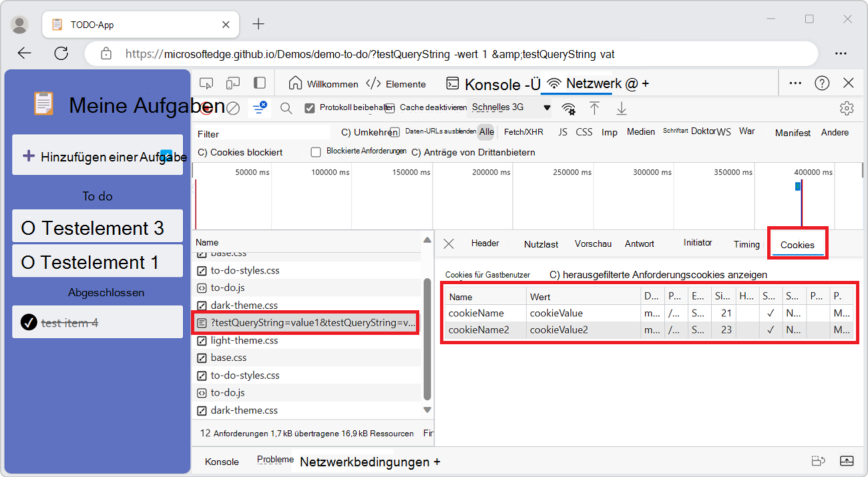Click the import HAR upload arrow
This screenshot has width=868, height=477.
(x=594, y=108)
